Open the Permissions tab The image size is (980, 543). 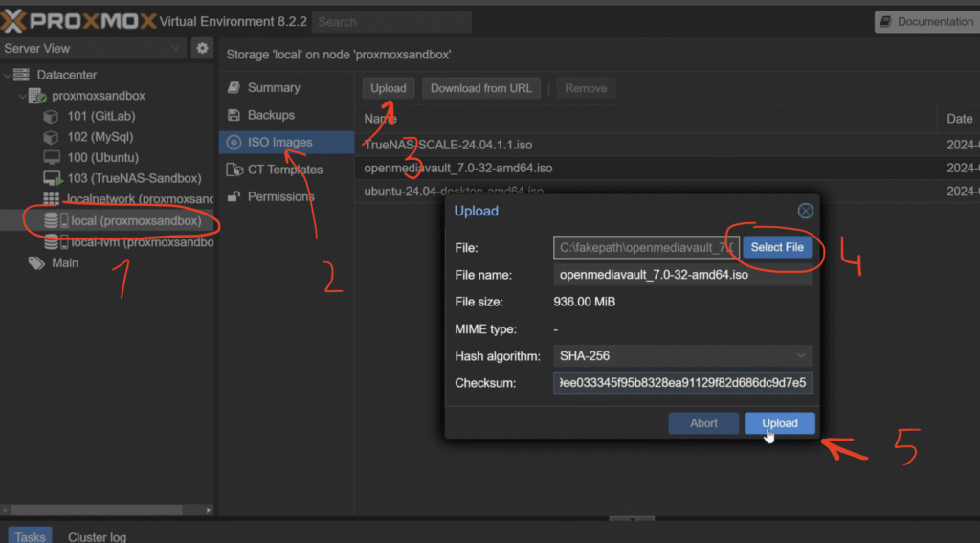(286, 196)
